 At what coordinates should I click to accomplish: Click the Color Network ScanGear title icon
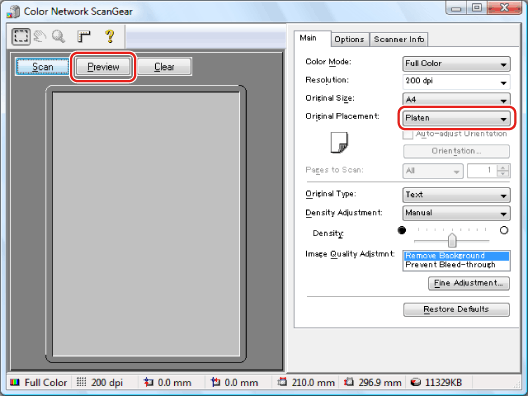(13, 11)
